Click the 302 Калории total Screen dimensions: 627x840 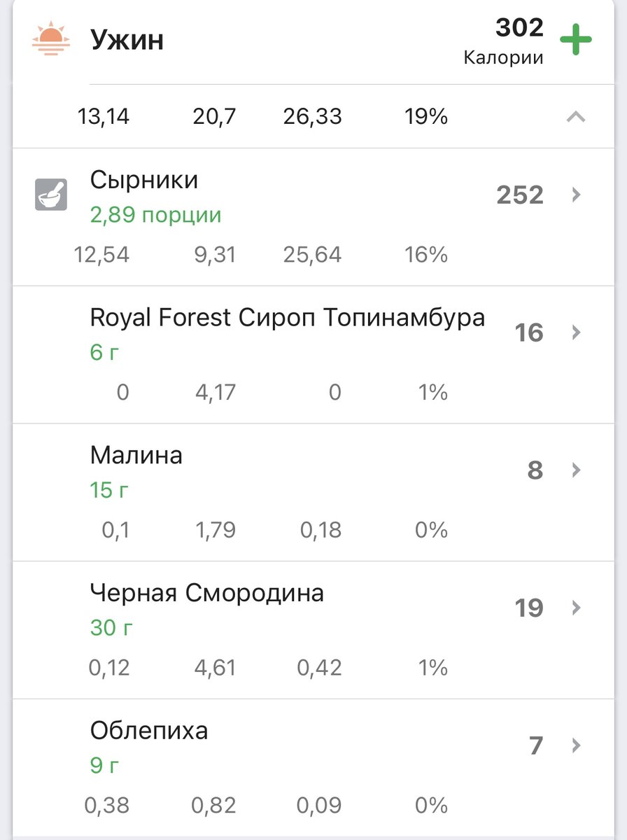tap(504, 41)
